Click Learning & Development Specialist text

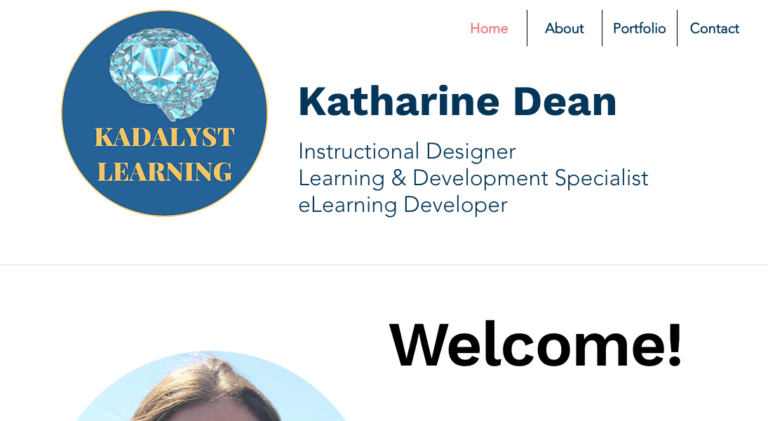click(x=473, y=178)
